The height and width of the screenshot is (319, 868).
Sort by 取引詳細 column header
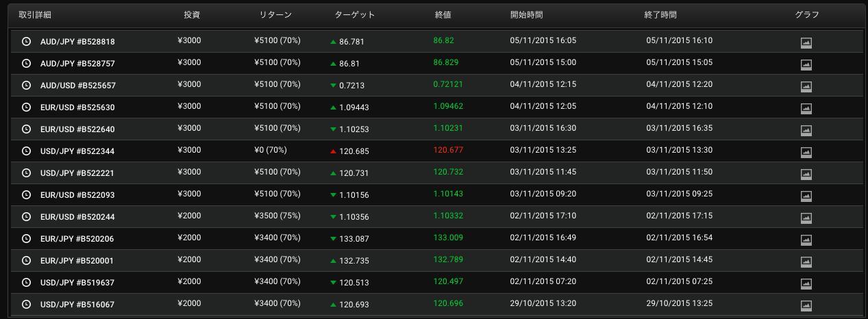coord(34,14)
